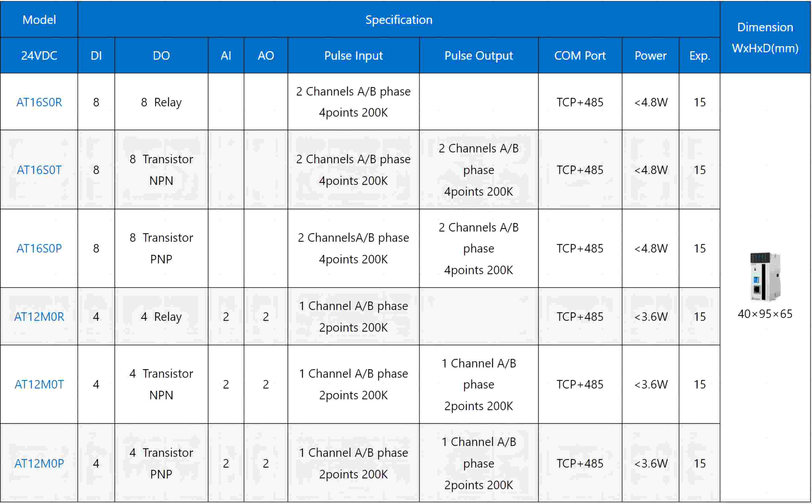The width and height of the screenshot is (812, 504).
Task: Click the AT16S0P model link
Action: [x=39, y=248]
